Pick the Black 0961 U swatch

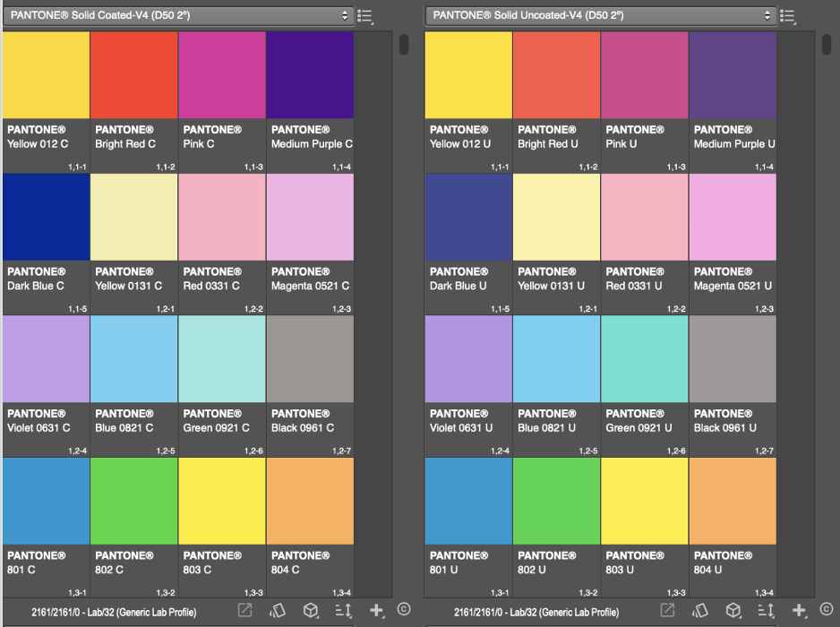point(733,359)
